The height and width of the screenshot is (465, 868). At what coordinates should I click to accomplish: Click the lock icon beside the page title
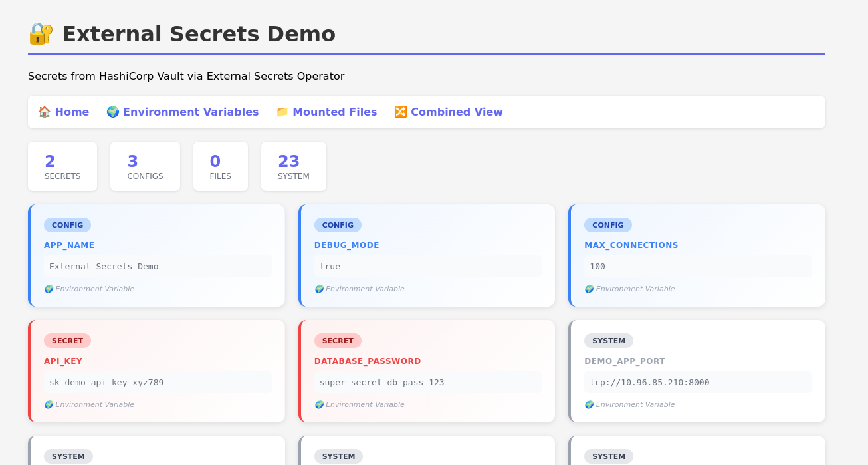pyautogui.click(x=41, y=34)
